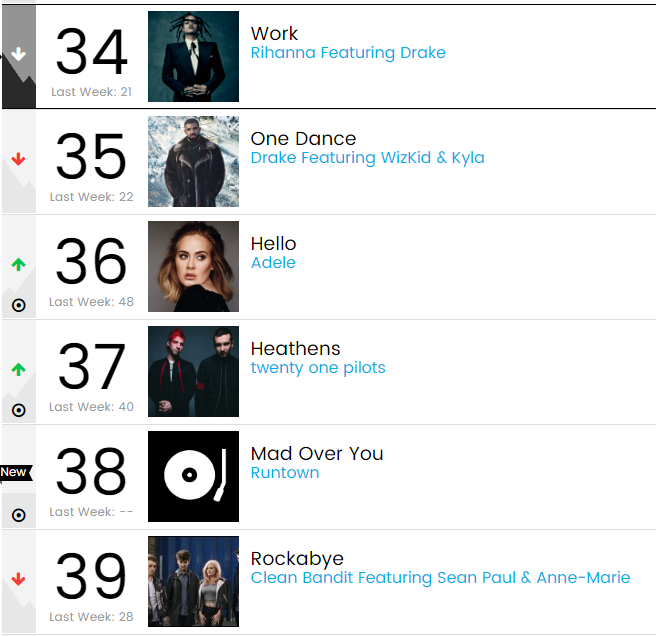Click the New badge on Mad Over You
Viewport: 656px width, 636px height.
[15, 472]
